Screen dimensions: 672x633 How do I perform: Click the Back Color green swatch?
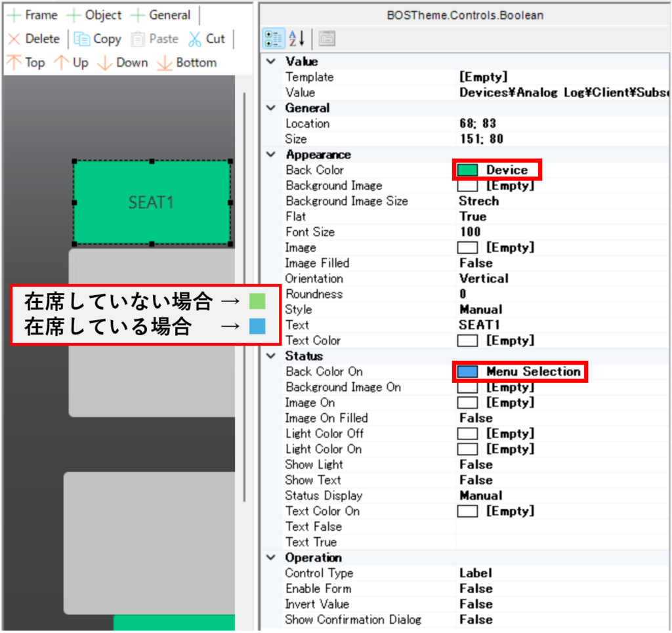coord(467,171)
